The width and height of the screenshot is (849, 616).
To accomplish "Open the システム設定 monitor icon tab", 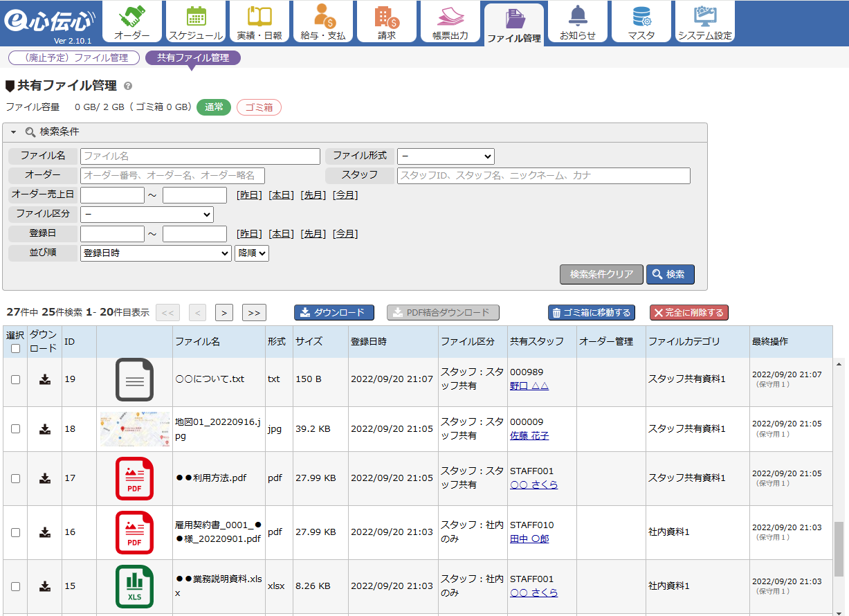I will 705,22.
